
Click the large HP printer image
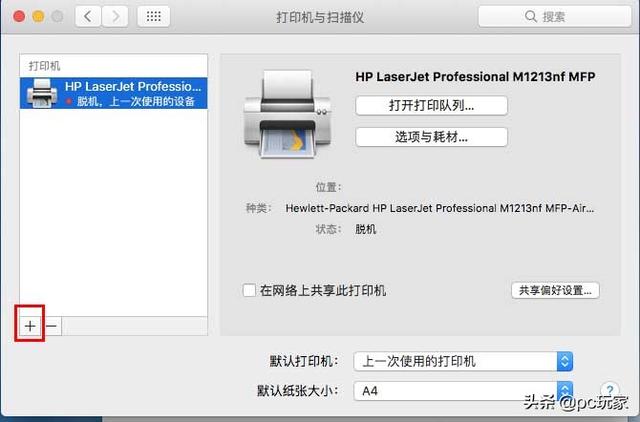pyautogui.click(x=288, y=115)
